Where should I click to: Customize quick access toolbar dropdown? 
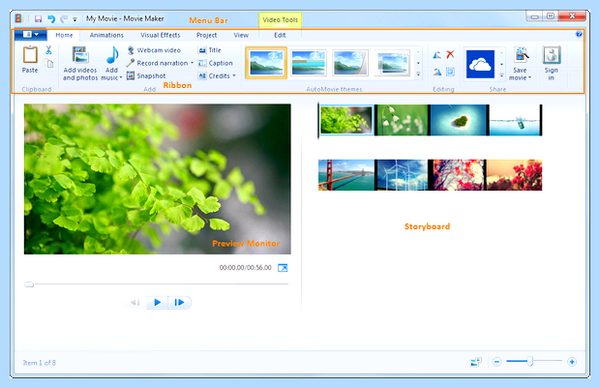click(75, 19)
